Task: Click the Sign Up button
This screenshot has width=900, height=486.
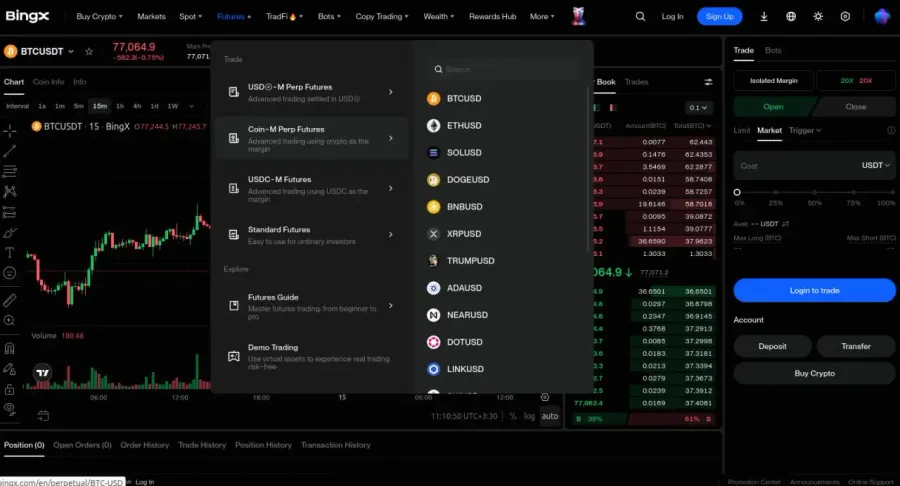Action: click(719, 17)
